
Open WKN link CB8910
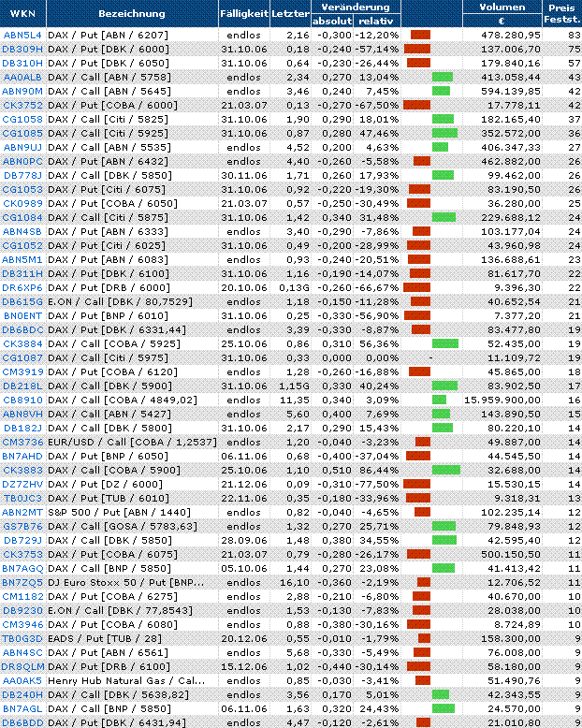coord(22,400)
